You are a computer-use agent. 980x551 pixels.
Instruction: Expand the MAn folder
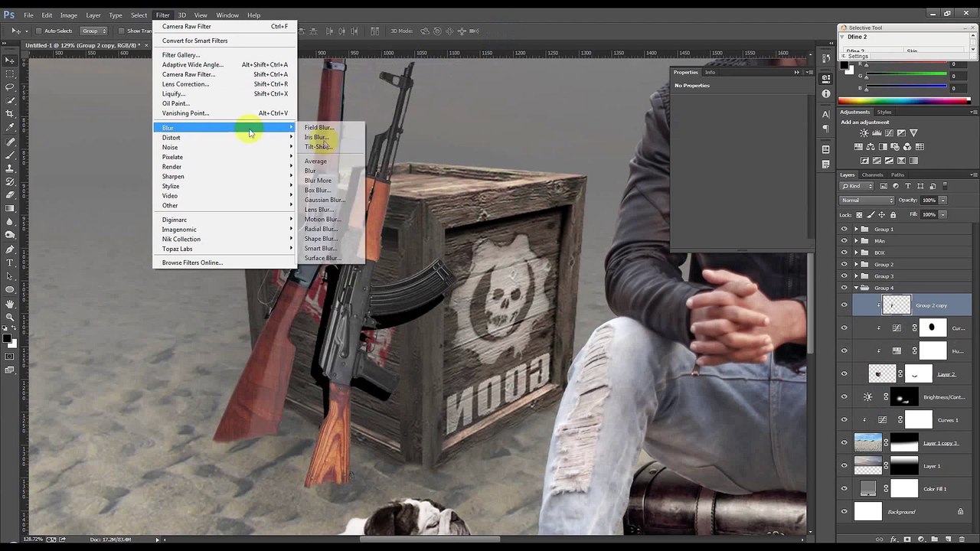pos(856,241)
